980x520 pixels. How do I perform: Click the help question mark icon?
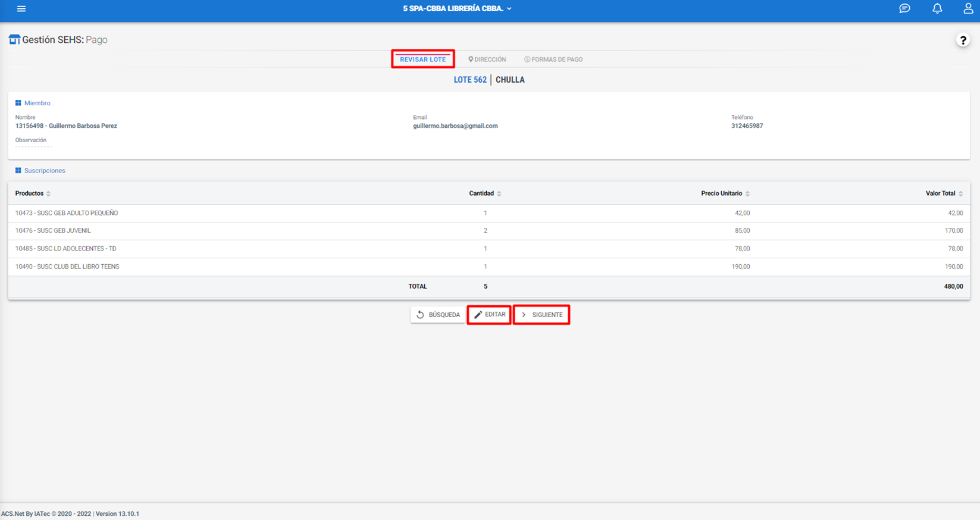tap(963, 40)
